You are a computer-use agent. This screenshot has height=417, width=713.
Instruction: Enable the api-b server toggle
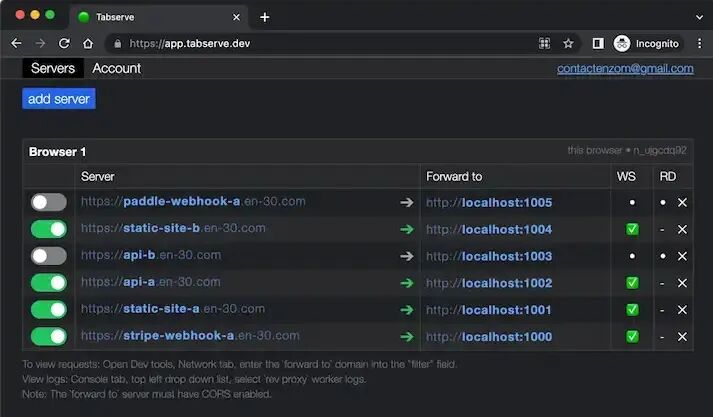point(49,256)
